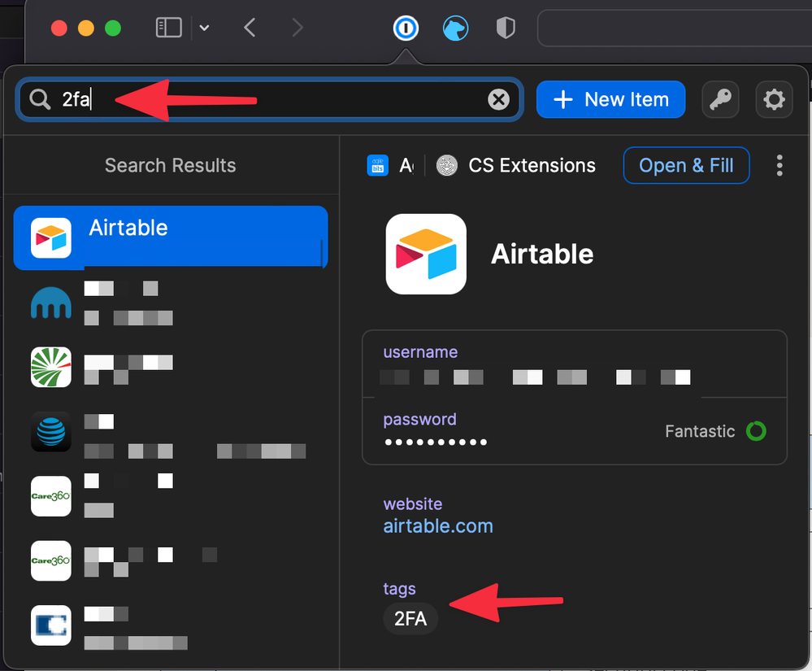Click the CS Extensions vault label
This screenshot has width=812, height=671.
(x=532, y=166)
